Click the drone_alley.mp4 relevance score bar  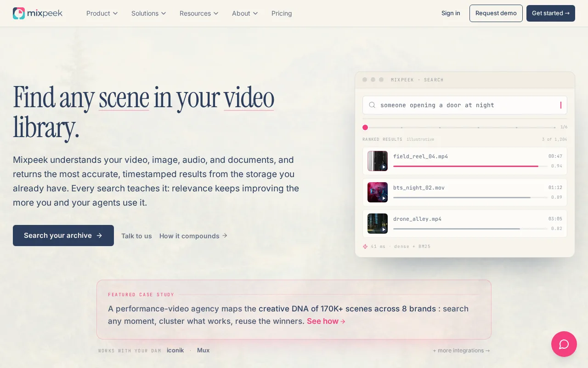(470, 229)
